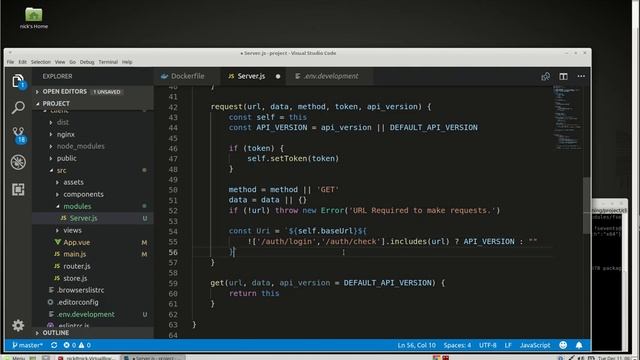Open the Explorer view in activity bar
Image resolution: width=640 pixels, height=360 pixels.
(x=18, y=81)
